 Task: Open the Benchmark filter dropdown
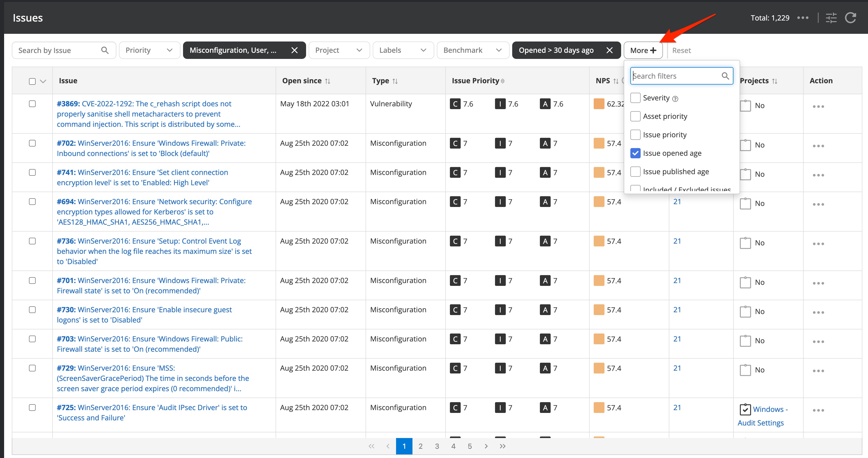[x=472, y=50]
